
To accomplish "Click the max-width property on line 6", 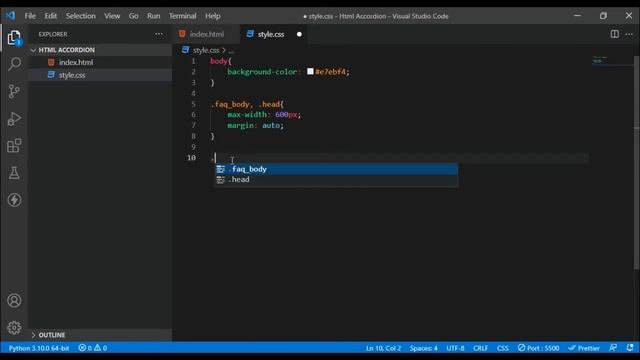I will [x=247, y=115].
